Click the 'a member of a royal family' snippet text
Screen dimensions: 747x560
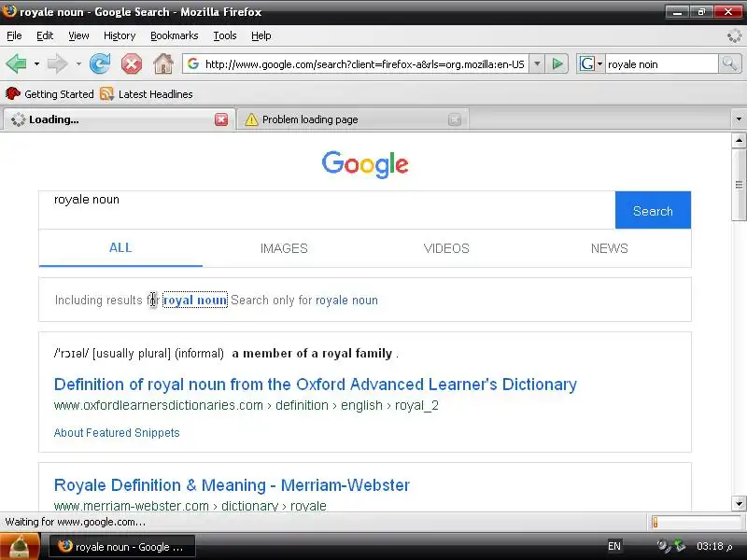pyautogui.click(x=312, y=354)
